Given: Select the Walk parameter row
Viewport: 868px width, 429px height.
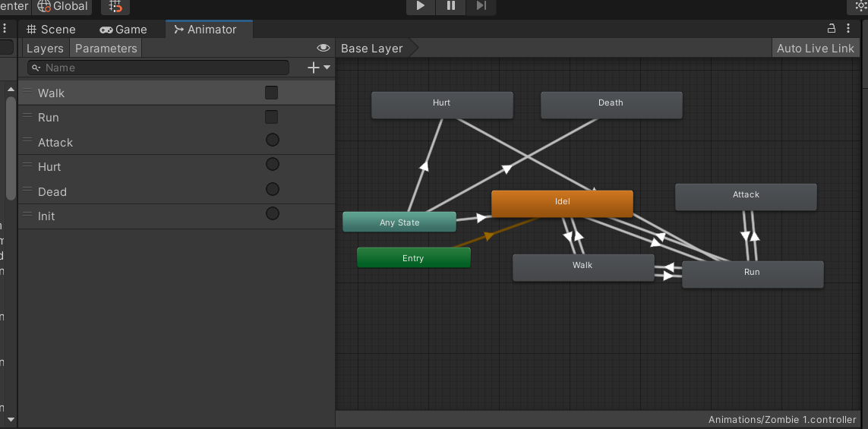Looking at the screenshot, I should 177,93.
